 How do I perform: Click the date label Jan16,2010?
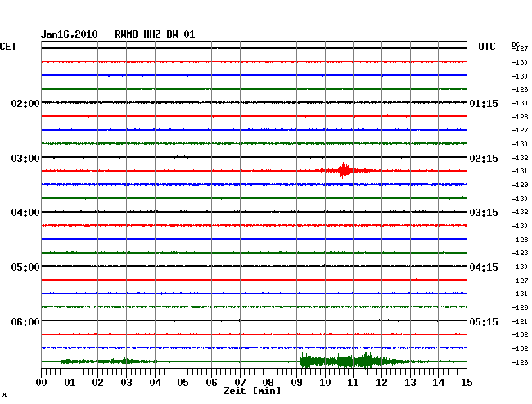pyautogui.click(x=70, y=34)
